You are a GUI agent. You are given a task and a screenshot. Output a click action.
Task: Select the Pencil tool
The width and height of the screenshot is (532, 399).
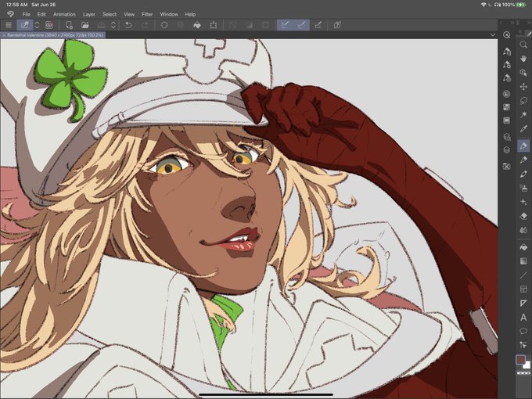pos(523,160)
